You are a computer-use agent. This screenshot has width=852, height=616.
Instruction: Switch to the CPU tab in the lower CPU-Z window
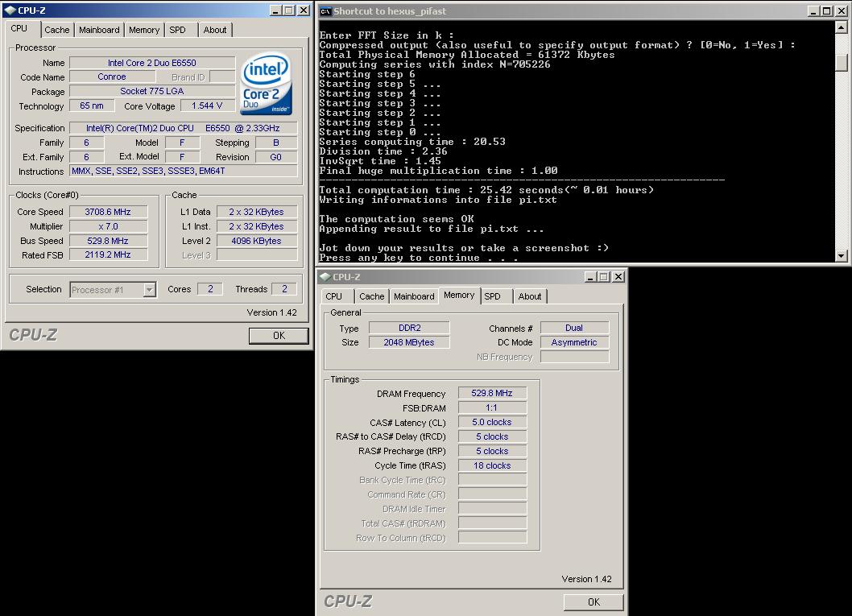[x=333, y=296]
